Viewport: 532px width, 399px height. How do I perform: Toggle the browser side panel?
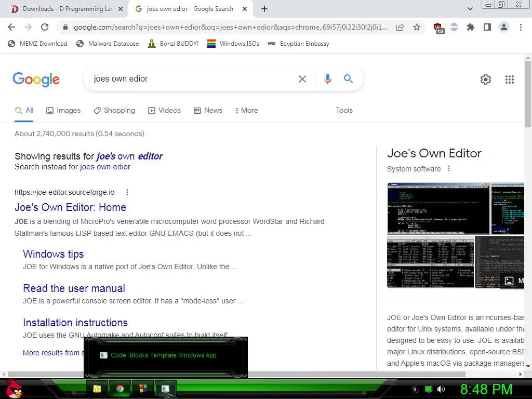tap(487, 27)
